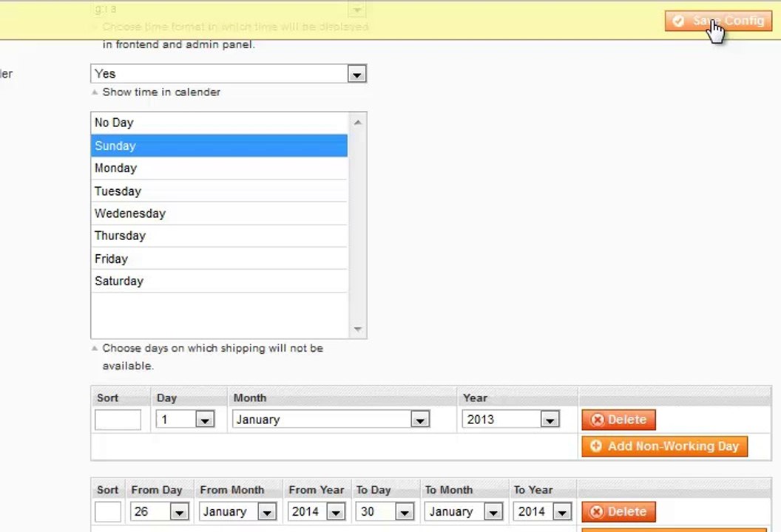Open the Year dropdown showing 2013

tap(510, 420)
